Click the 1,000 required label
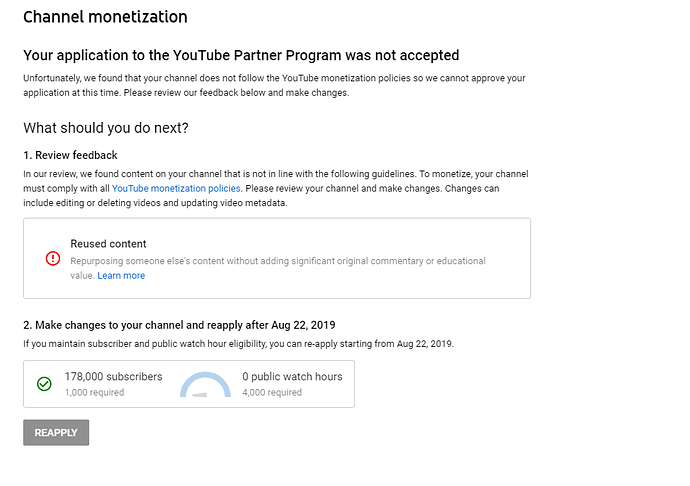690x486 pixels. pyautogui.click(x=94, y=392)
